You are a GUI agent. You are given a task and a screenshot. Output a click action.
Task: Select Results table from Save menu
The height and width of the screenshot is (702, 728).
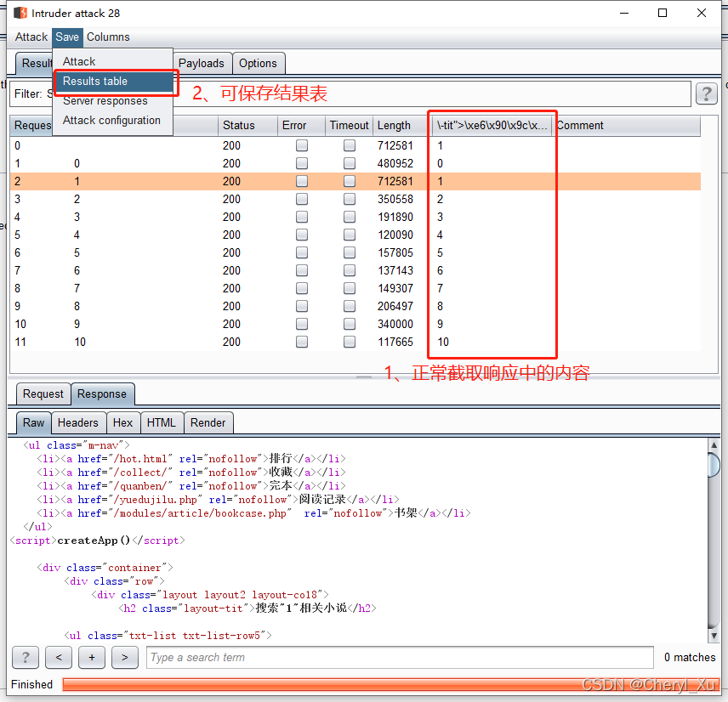[95, 81]
